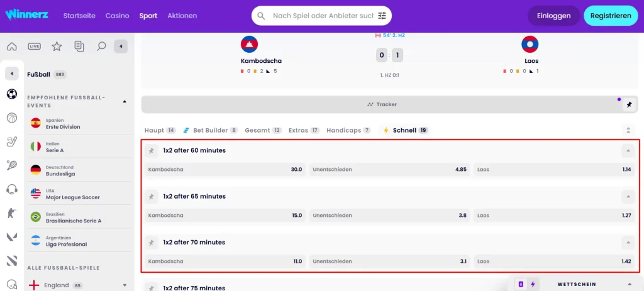644x291 pixels.
Task: Collapse the sports sidebar with top arrow button
Action: (x=121, y=47)
